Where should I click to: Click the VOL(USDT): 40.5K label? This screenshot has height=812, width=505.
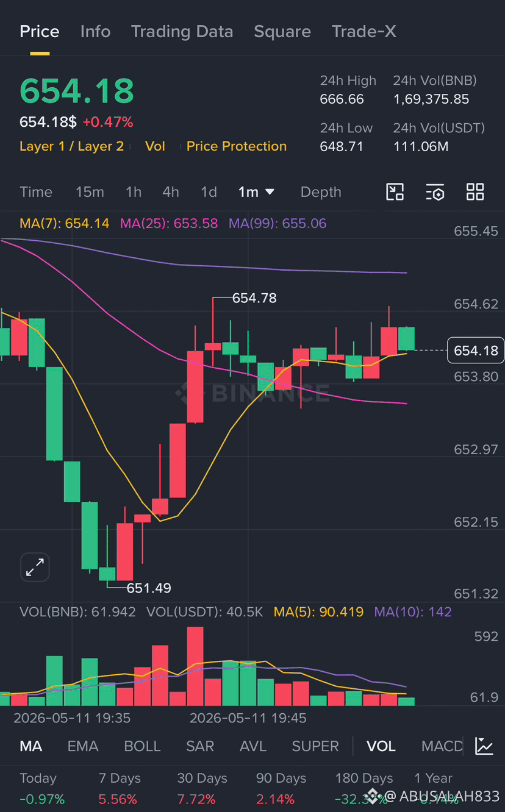[x=205, y=611]
